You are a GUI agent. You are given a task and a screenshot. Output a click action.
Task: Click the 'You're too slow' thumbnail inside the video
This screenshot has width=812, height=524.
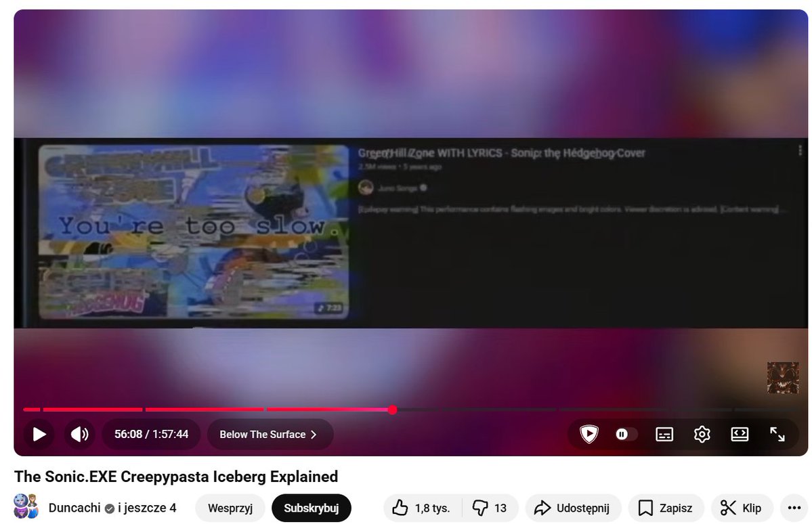pos(194,232)
